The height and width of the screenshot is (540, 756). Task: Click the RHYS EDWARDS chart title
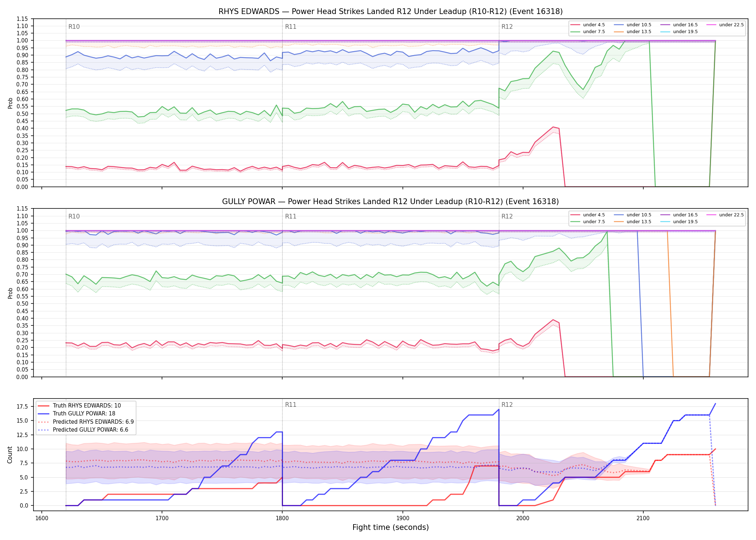391,12
